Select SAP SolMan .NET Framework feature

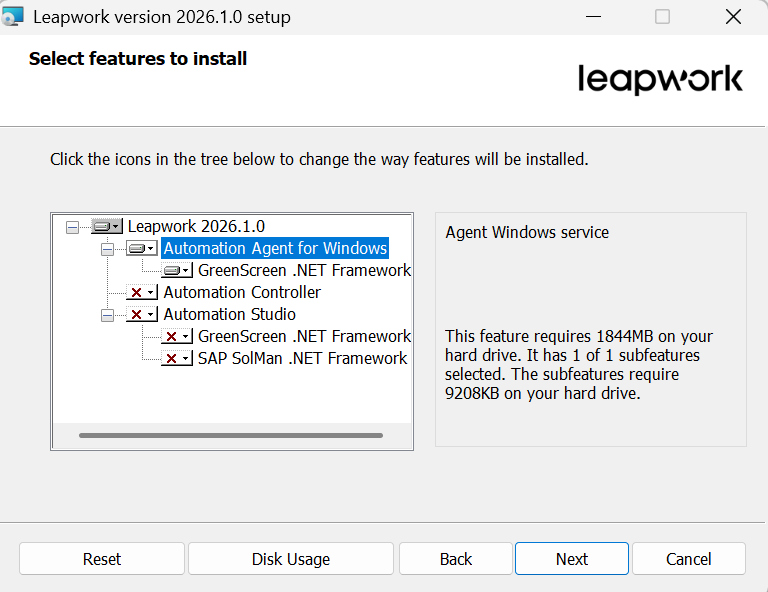[x=302, y=358]
